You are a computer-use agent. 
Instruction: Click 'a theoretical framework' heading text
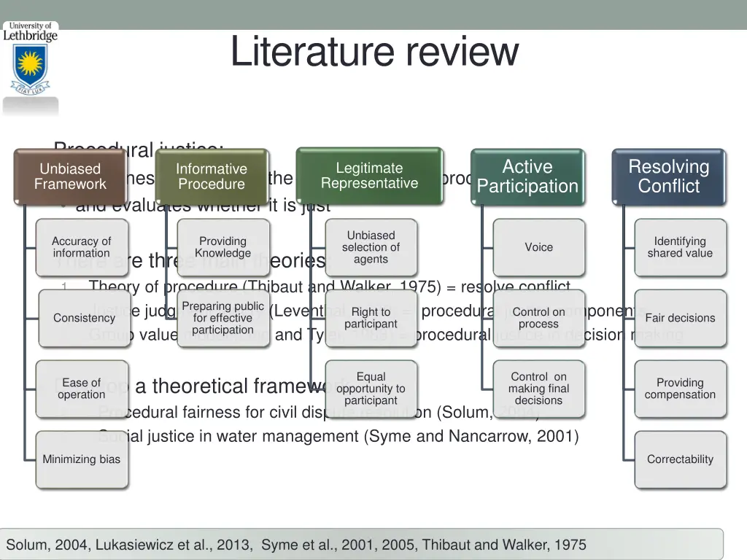[242, 386]
